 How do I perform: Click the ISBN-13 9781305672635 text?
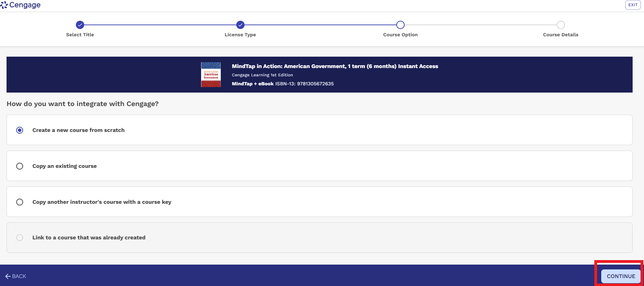305,84
